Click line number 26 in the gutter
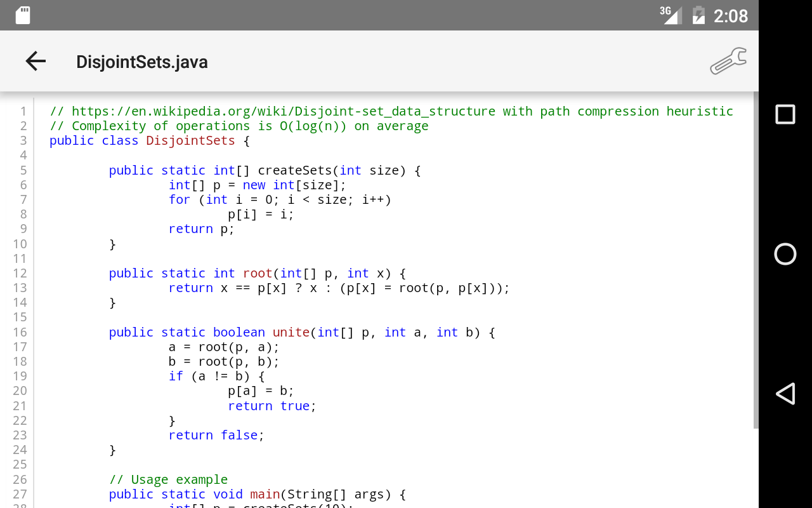 (x=20, y=479)
